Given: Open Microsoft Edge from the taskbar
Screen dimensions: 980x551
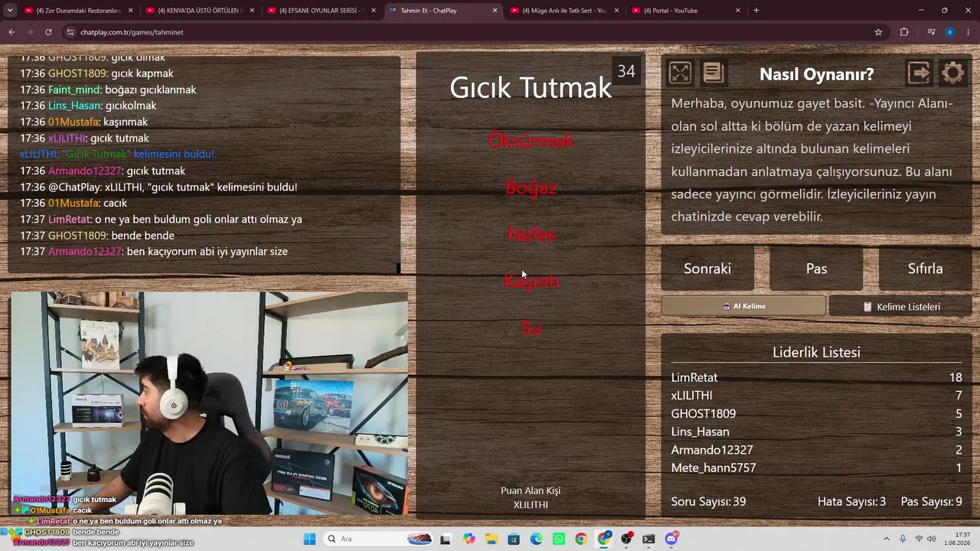Looking at the screenshot, I should 536,539.
